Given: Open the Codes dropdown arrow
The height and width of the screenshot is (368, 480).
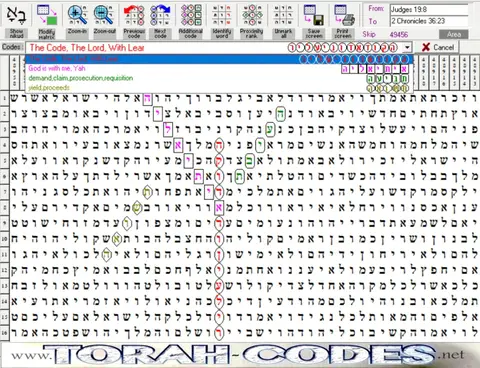Looking at the screenshot, I should coord(407,48).
